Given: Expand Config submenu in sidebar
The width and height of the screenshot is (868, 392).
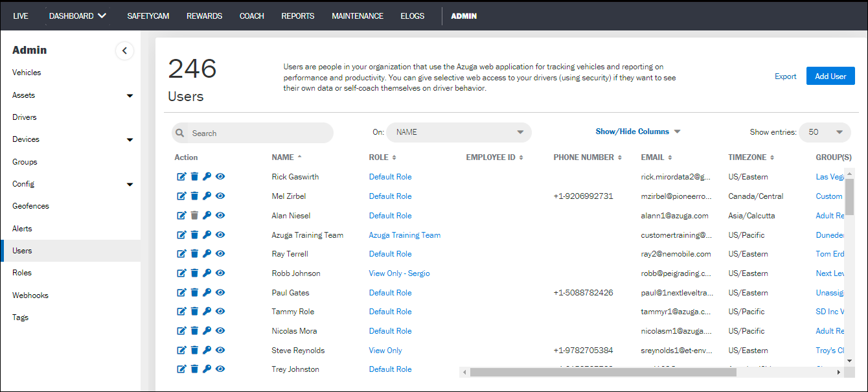Looking at the screenshot, I should (130, 185).
